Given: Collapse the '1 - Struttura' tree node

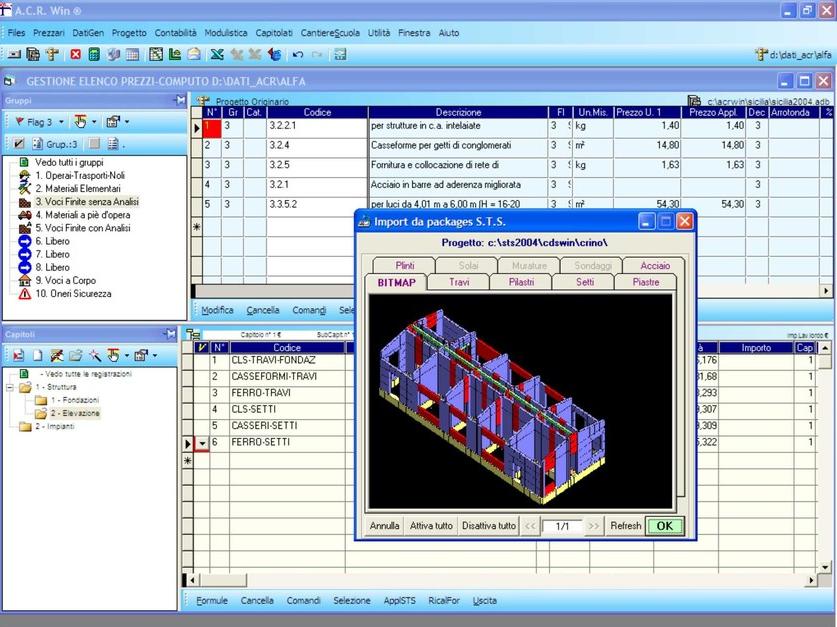Looking at the screenshot, I should coord(11,386).
